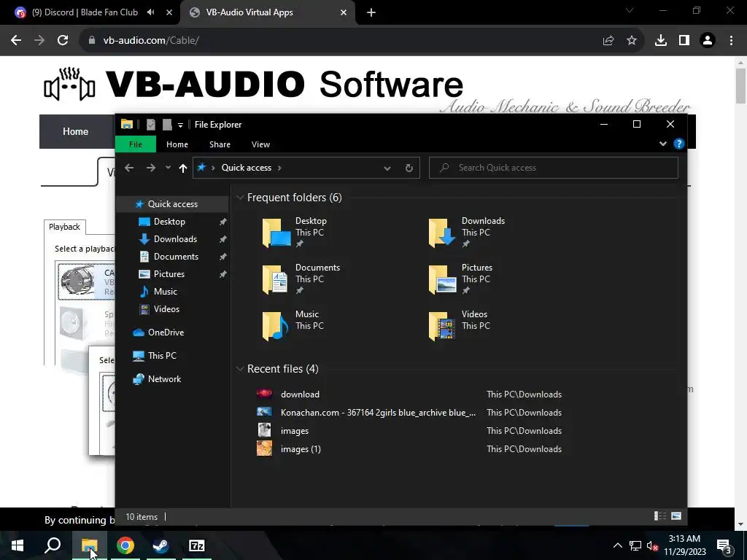Select Quick access in navigation pane
The image size is (747, 560).
click(173, 204)
